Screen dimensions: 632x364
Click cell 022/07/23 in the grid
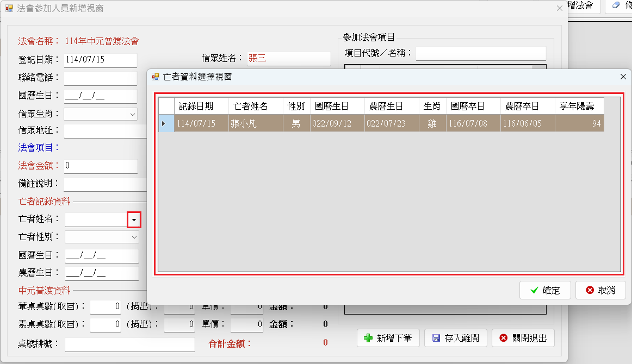[392, 123]
